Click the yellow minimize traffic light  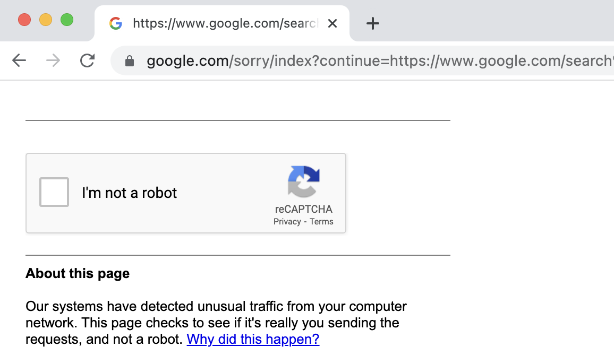point(46,19)
